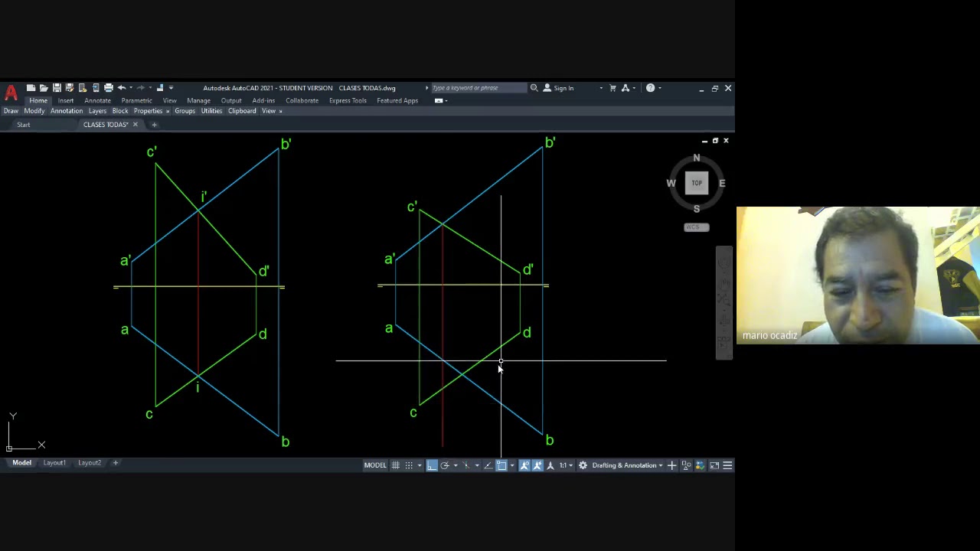Open a new drawing tab with plus
The width and height of the screenshot is (980, 551).
[x=154, y=125]
